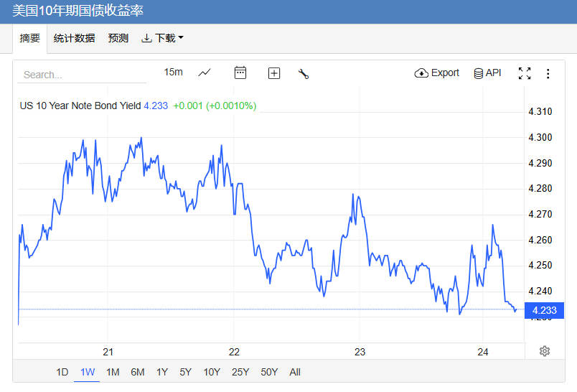The width and height of the screenshot is (577, 392).
Task: Open the API database option
Action: coord(487,73)
